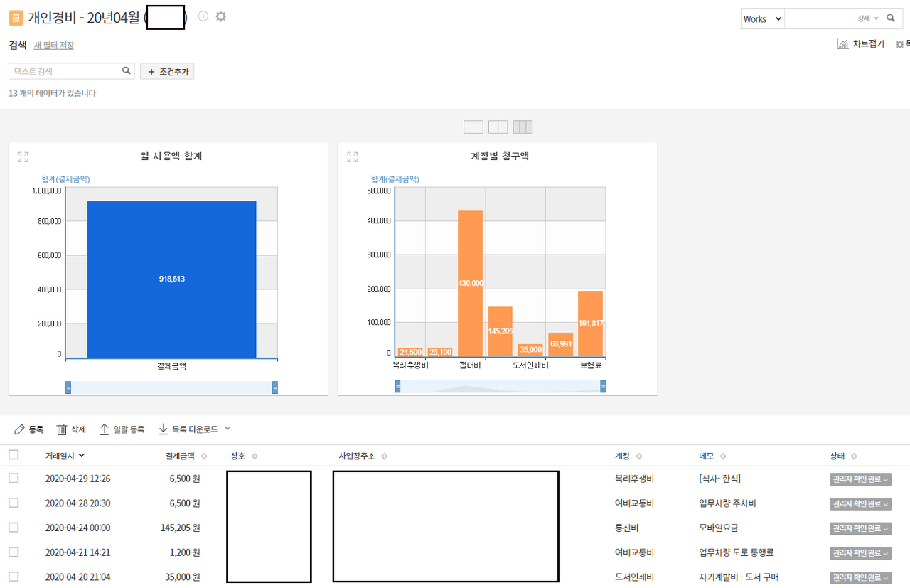Click the 통신비 account cell
The width and height of the screenshot is (910, 588).
point(627,528)
